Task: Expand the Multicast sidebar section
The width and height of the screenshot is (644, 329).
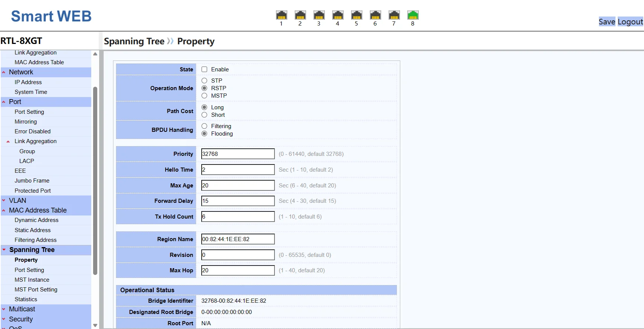Action: 22,309
